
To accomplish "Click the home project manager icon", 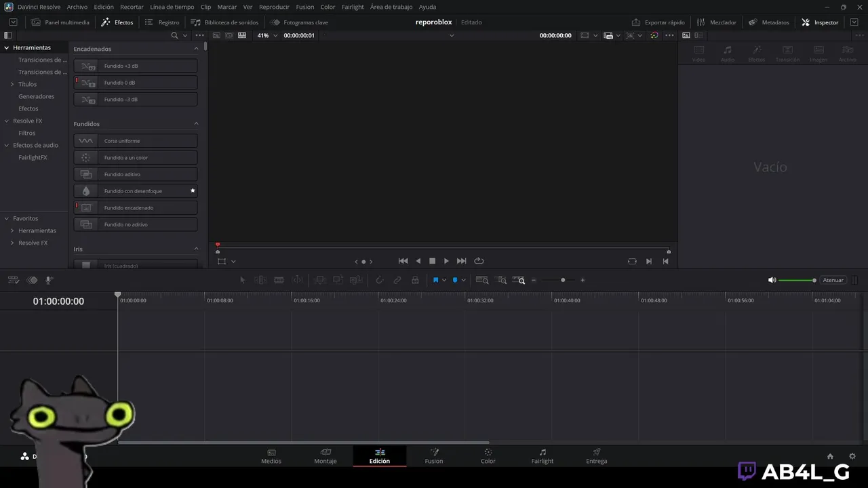I will pos(830,456).
